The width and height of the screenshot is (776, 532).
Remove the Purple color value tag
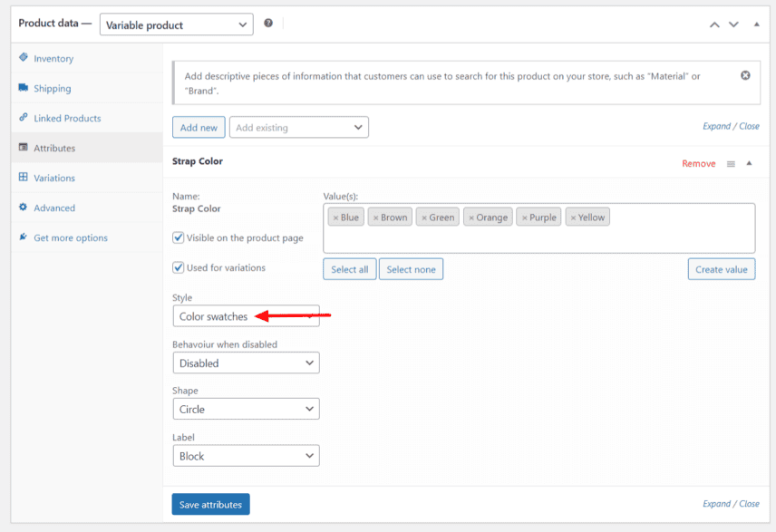click(524, 217)
